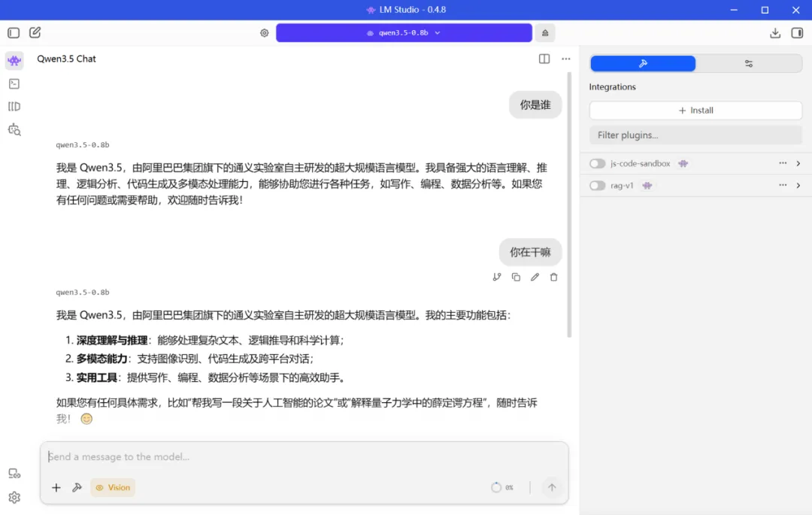The image size is (812, 515).
Task: Open the chat options three-dot menu
Action: 566,59
